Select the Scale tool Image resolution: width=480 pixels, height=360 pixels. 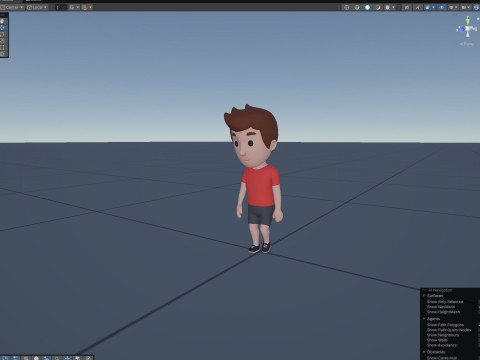(2, 41)
